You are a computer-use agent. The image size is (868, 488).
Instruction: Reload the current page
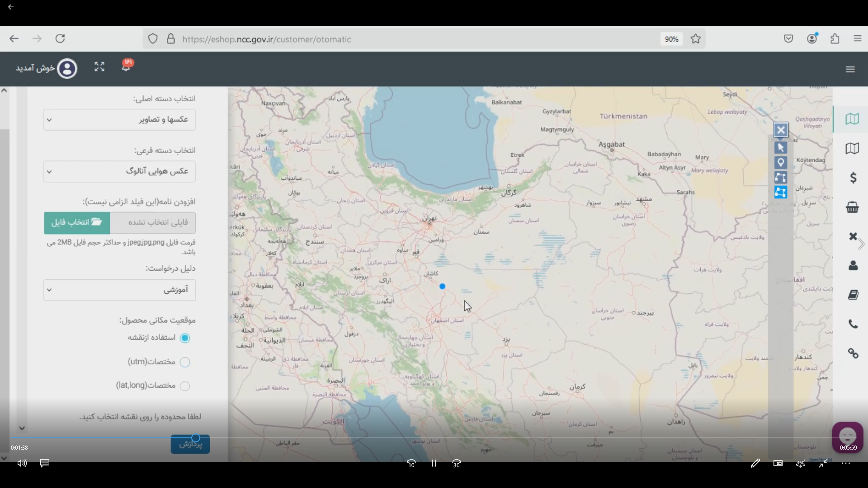point(60,38)
